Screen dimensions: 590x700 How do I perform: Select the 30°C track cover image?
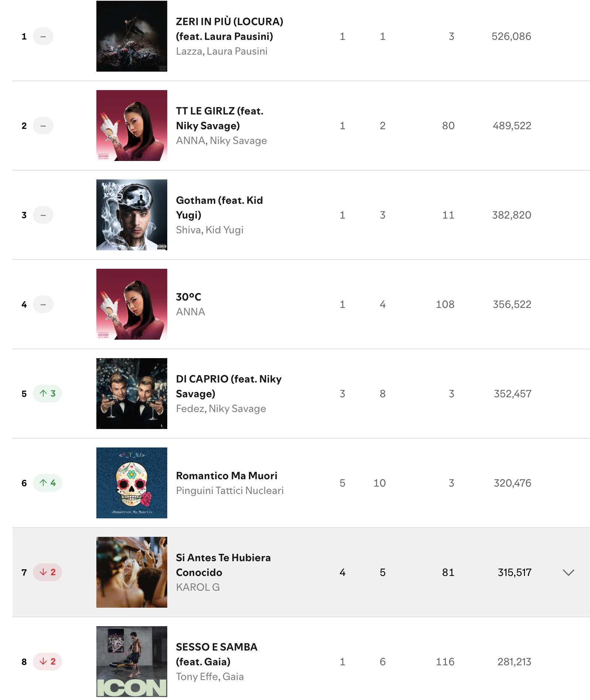131,304
